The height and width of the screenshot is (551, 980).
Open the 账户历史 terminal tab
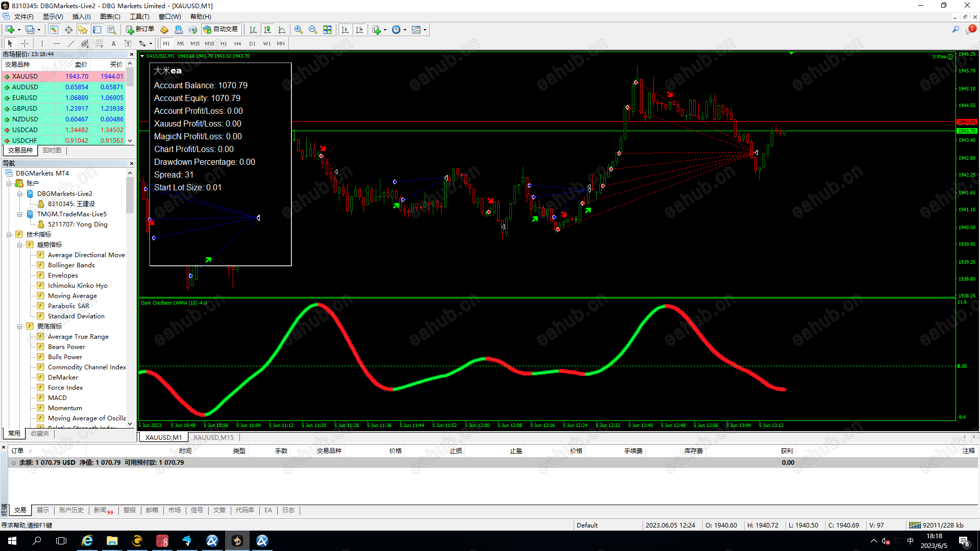[x=71, y=510]
